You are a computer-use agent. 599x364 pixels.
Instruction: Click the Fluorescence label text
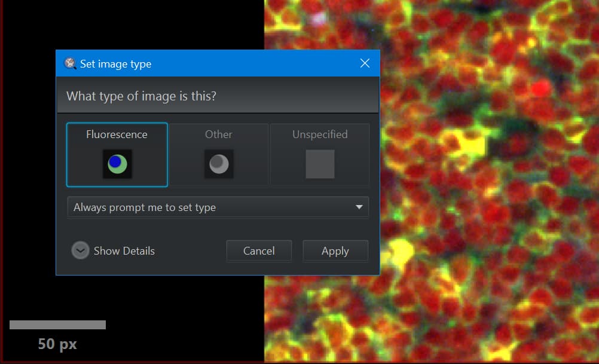117,134
